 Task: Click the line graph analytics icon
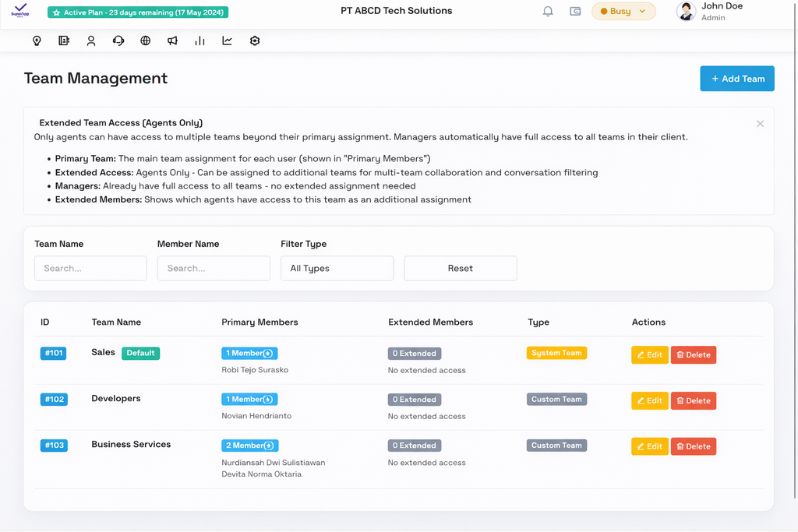[x=228, y=41]
